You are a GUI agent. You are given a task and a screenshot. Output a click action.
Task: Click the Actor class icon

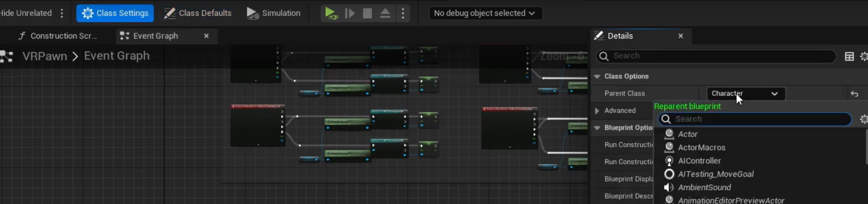669,134
